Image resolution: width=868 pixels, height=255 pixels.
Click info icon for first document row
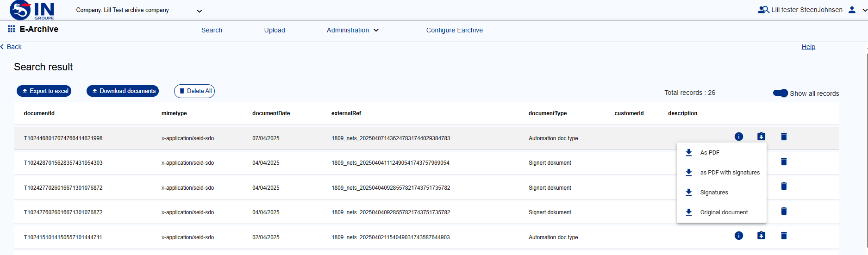tap(739, 137)
